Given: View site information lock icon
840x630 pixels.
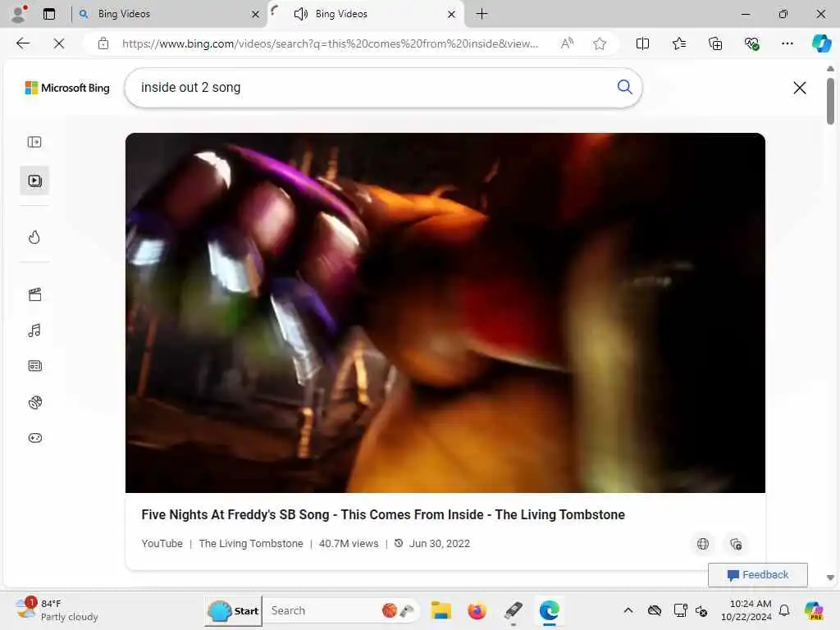Looking at the screenshot, I should (103, 43).
